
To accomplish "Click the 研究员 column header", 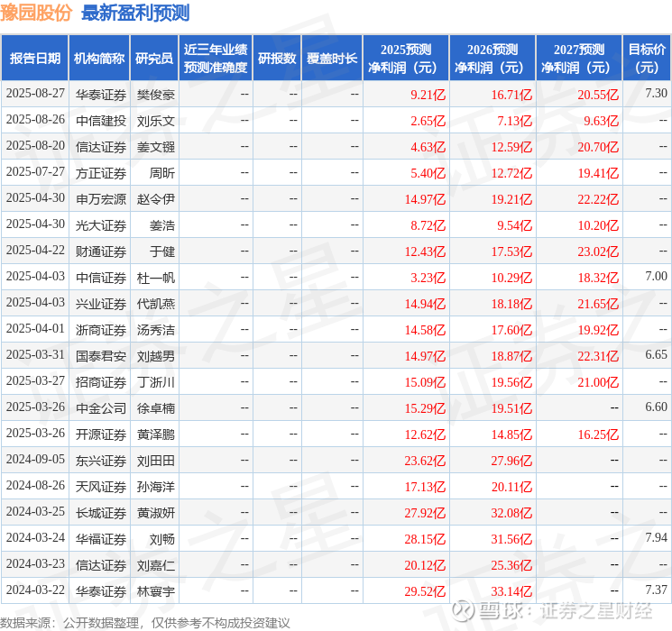I will [154, 59].
